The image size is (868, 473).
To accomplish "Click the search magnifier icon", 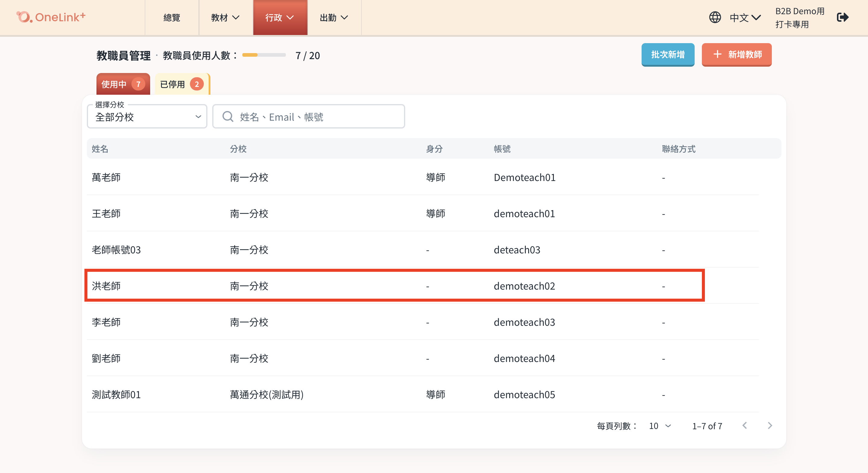I will 228,117.
